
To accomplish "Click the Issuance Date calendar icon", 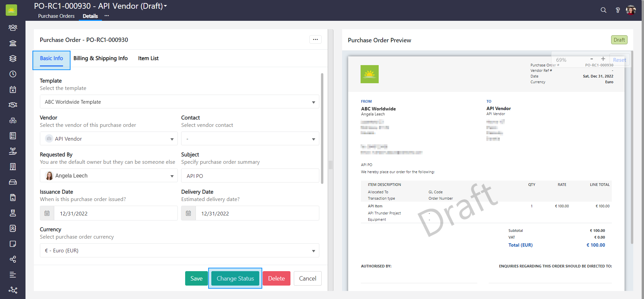I will coord(47,213).
